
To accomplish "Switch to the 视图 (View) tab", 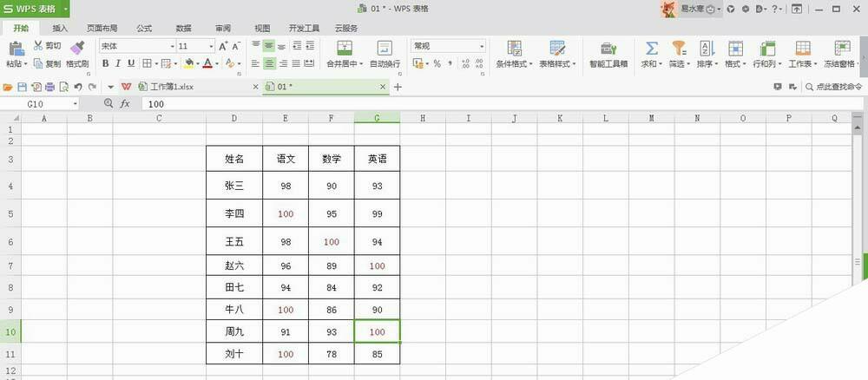I will 262,29.
